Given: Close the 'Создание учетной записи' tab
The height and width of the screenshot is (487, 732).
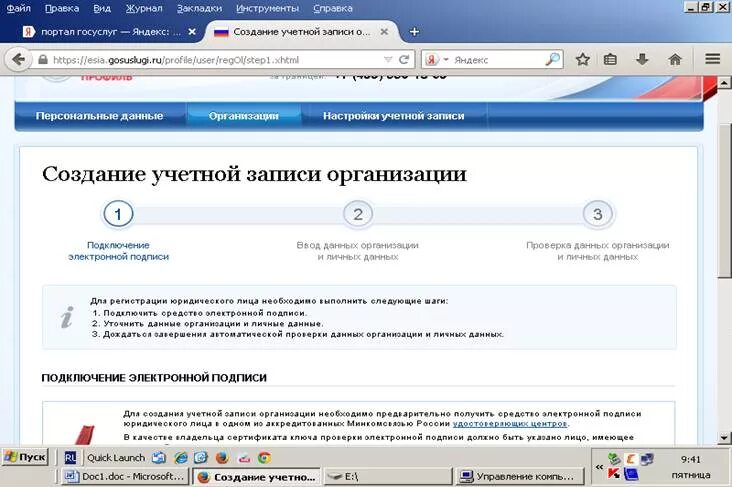Looking at the screenshot, I should pos(384,32).
